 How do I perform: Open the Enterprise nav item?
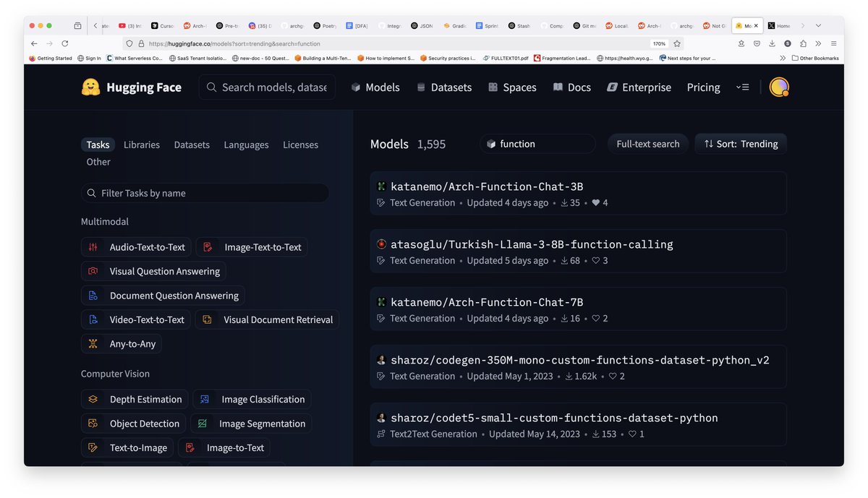[639, 87]
